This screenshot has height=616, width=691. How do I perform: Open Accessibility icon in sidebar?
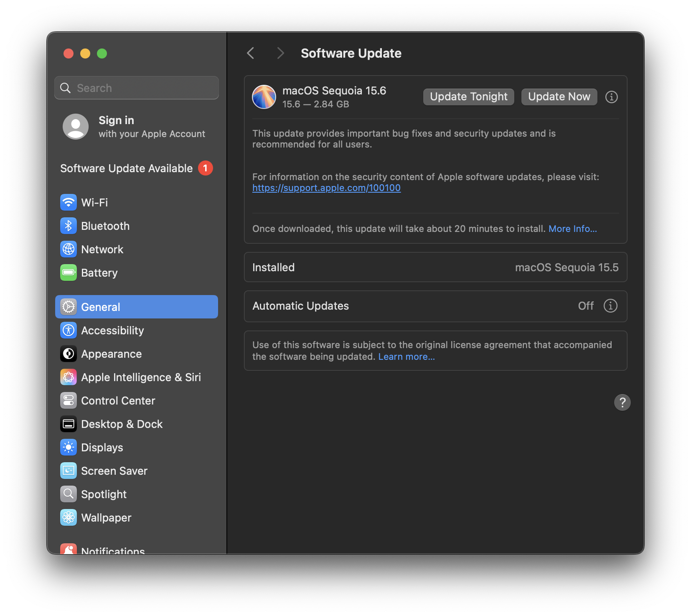69,331
